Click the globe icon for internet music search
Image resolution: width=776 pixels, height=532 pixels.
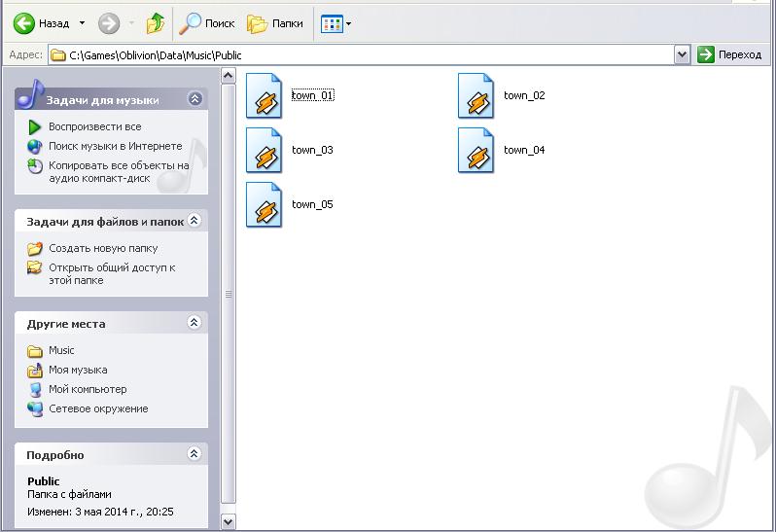(x=35, y=147)
